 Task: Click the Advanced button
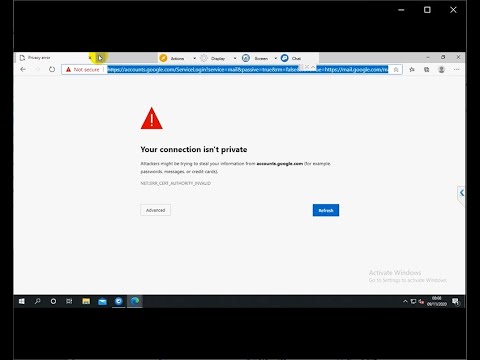pos(155,210)
